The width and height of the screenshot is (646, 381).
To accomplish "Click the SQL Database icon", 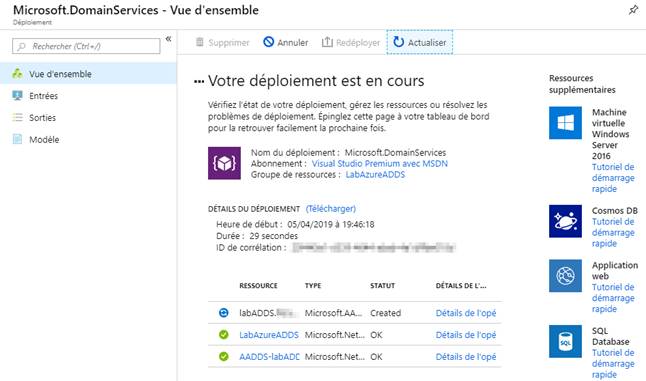I will pos(565,341).
